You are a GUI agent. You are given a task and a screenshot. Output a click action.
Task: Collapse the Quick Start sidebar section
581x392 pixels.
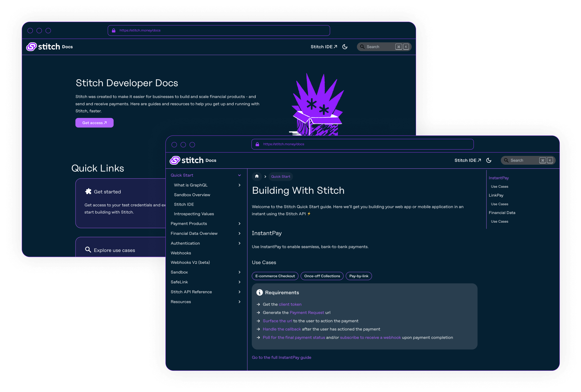(x=239, y=175)
